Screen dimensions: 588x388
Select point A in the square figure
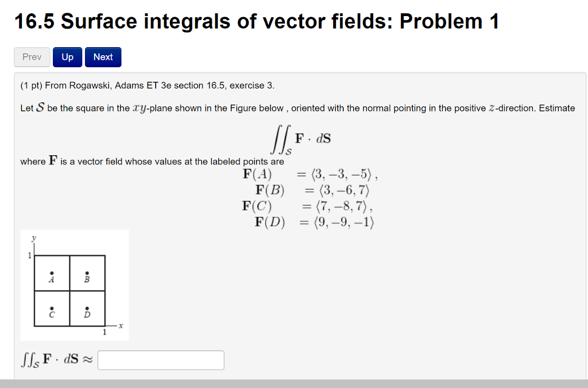pyautogui.click(x=51, y=275)
